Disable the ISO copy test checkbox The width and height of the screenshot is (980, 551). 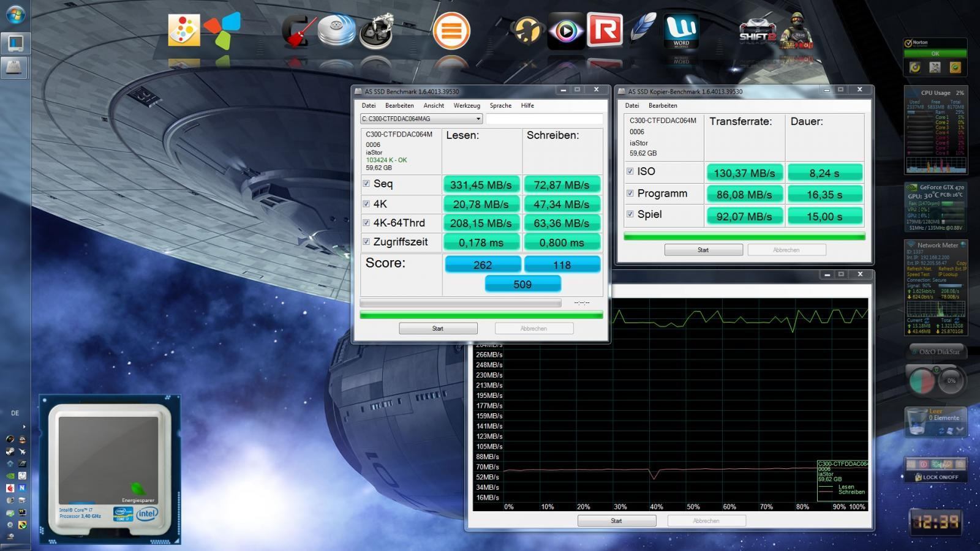tap(630, 171)
